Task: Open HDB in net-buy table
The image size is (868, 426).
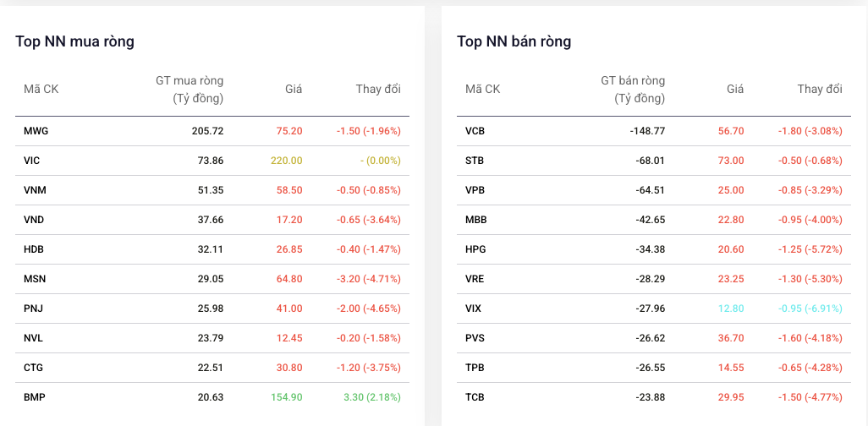Action: click(x=34, y=249)
